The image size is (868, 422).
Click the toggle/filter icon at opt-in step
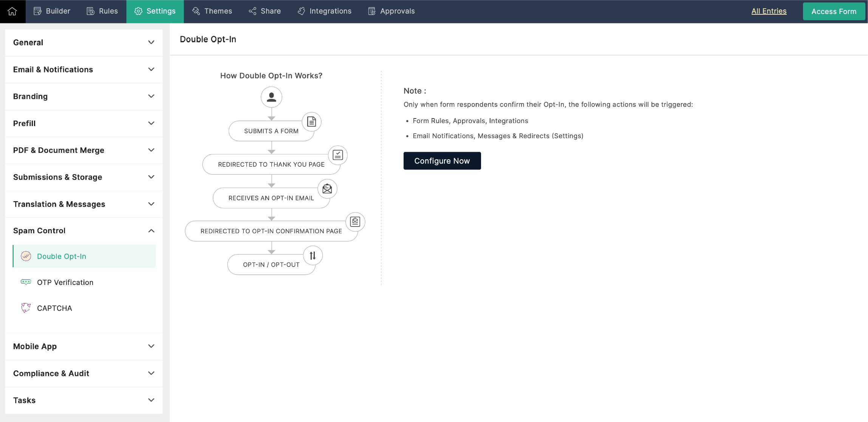(x=312, y=256)
